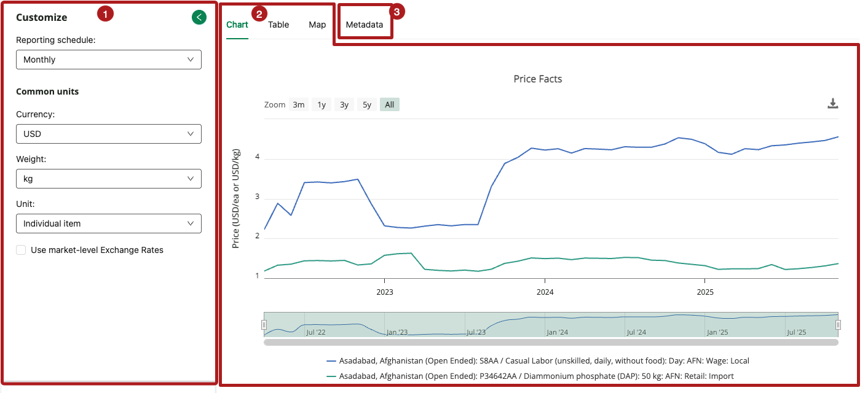
Task: Switch to the Table tab
Action: point(278,25)
